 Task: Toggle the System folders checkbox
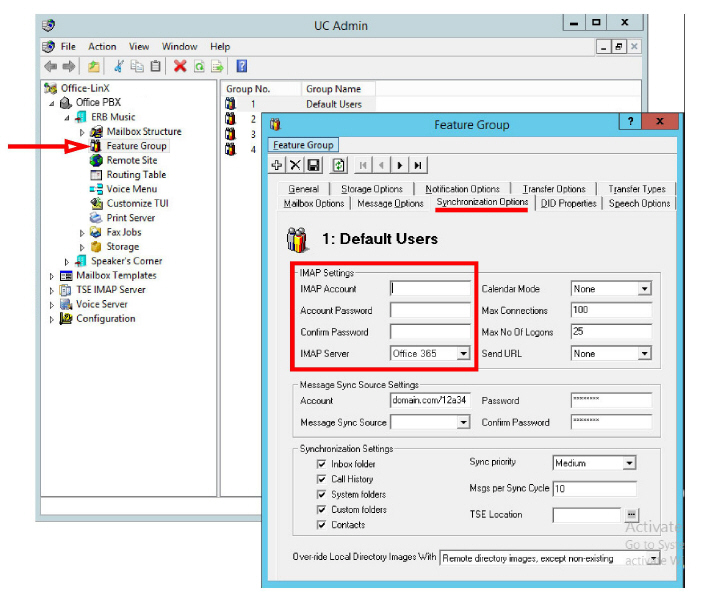(x=321, y=494)
